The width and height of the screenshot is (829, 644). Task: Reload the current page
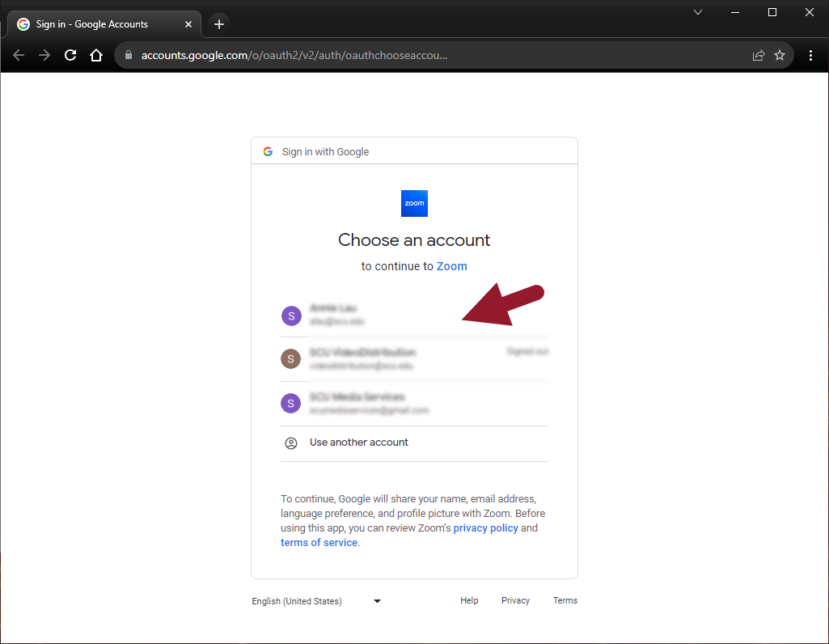click(x=70, y=56)
